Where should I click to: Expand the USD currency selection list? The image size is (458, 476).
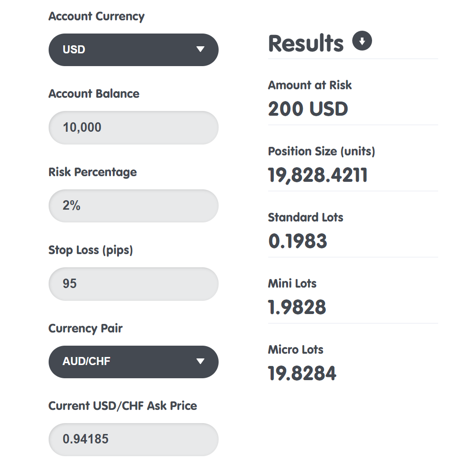click(133, 50)
